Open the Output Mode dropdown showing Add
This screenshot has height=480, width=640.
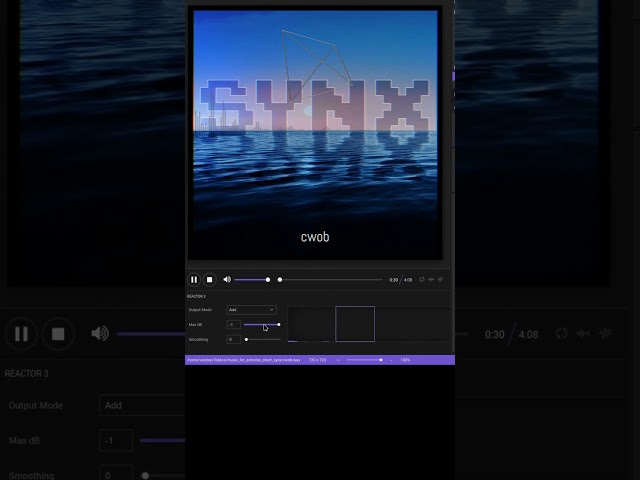click(x=251, y=310)
